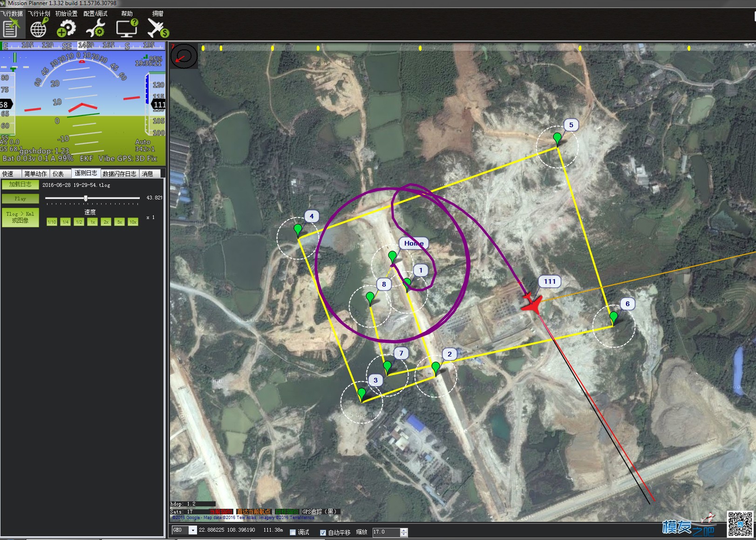Click the GPS追踪（黑） legend label
Image resolution: width=756 pixels, height=540 pixels.
[x=321, y=512]
